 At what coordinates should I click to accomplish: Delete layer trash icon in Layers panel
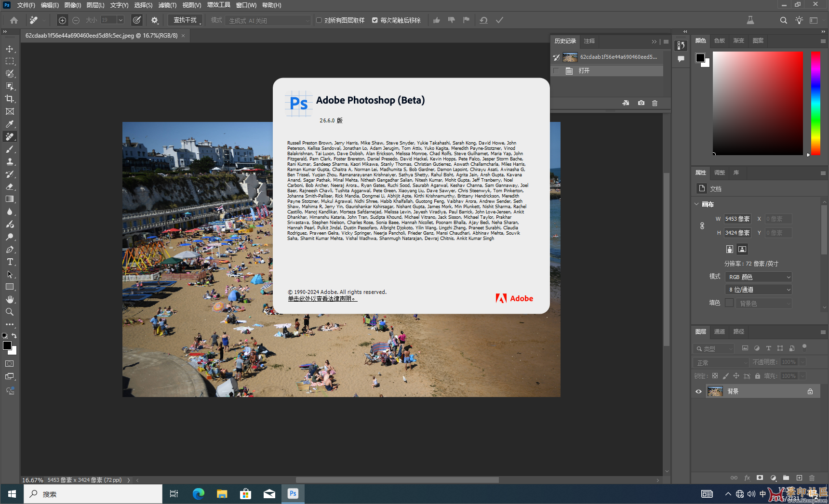click(x=812, y=478)
